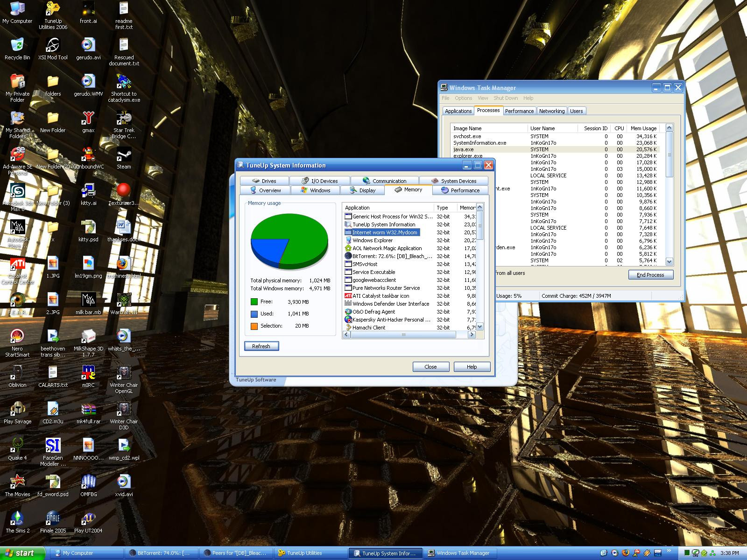
Task: Click the green network nodes tray icon
Action: 713,553
